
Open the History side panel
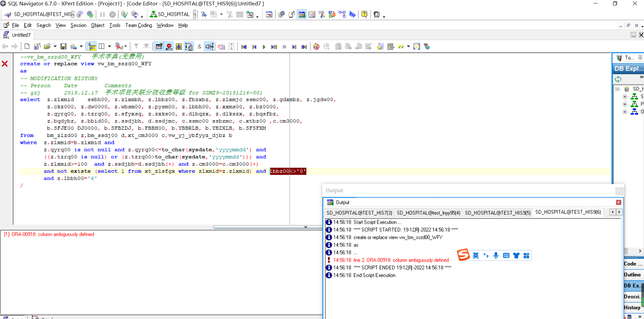(x=632, y=308)
